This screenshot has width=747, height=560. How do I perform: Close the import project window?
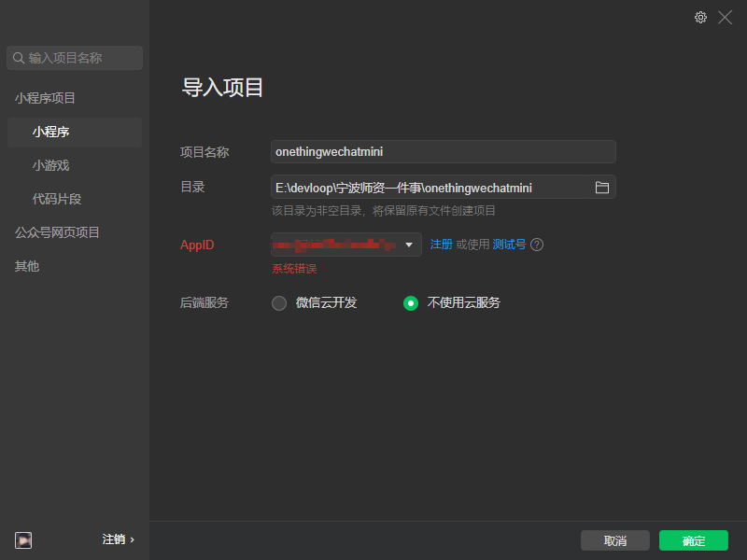(x=726, y=18)
